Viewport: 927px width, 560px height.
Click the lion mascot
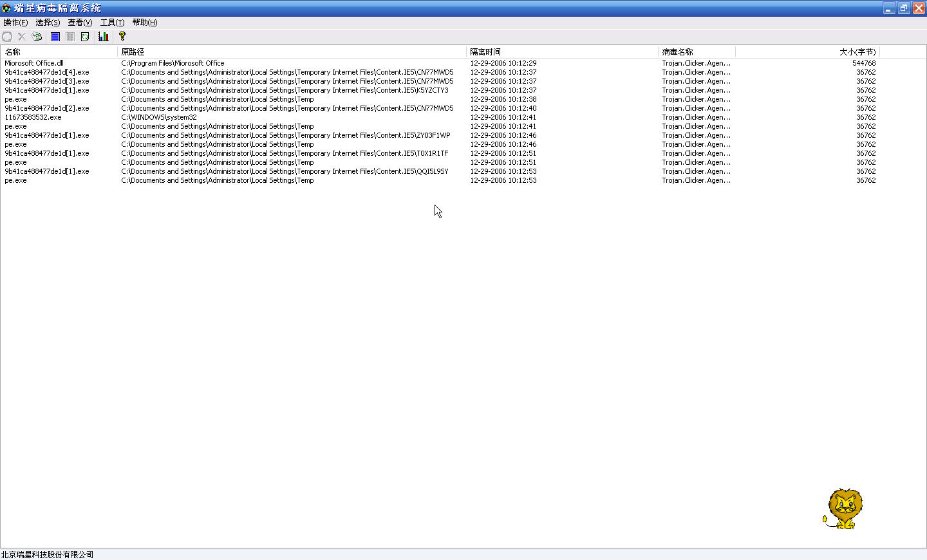pos(843,509)
